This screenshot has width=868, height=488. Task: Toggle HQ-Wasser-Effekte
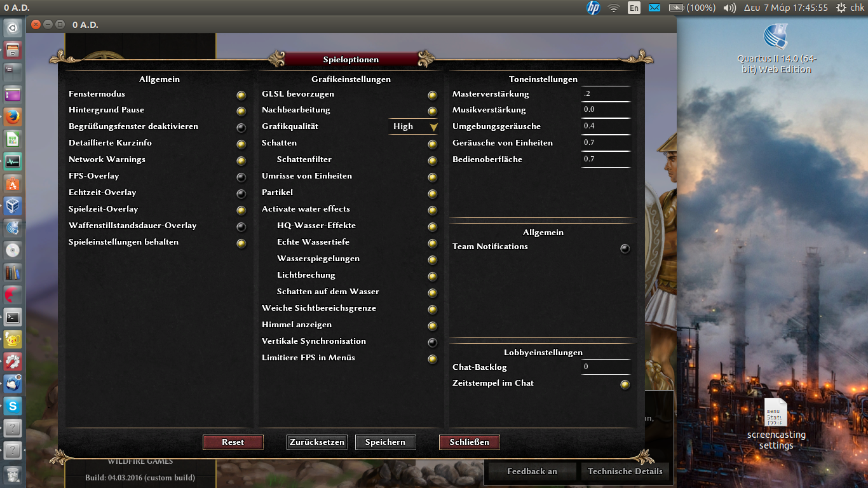coord(433,227)
